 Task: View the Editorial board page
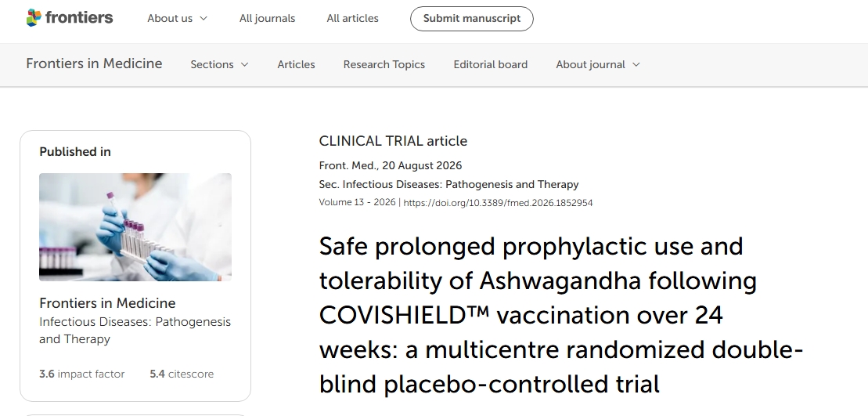tap(491, 65)
